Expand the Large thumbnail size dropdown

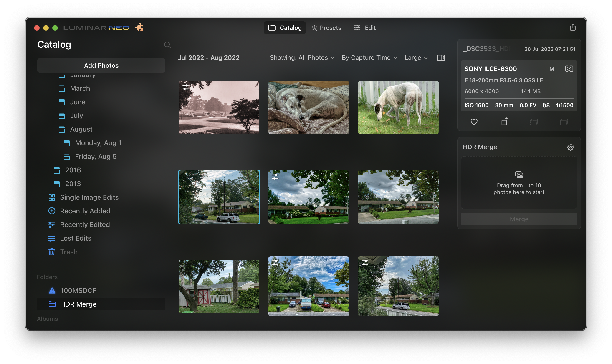416,58
